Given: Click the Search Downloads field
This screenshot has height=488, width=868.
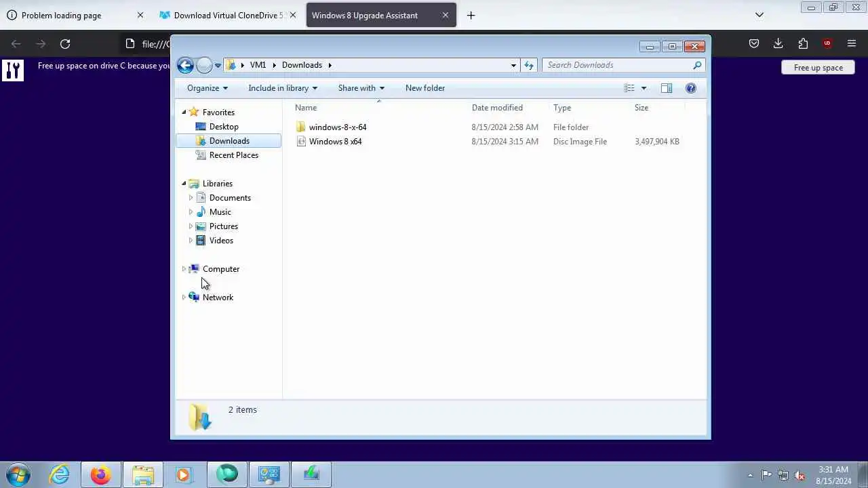Looking at the screenshot, I should [623, 65].
